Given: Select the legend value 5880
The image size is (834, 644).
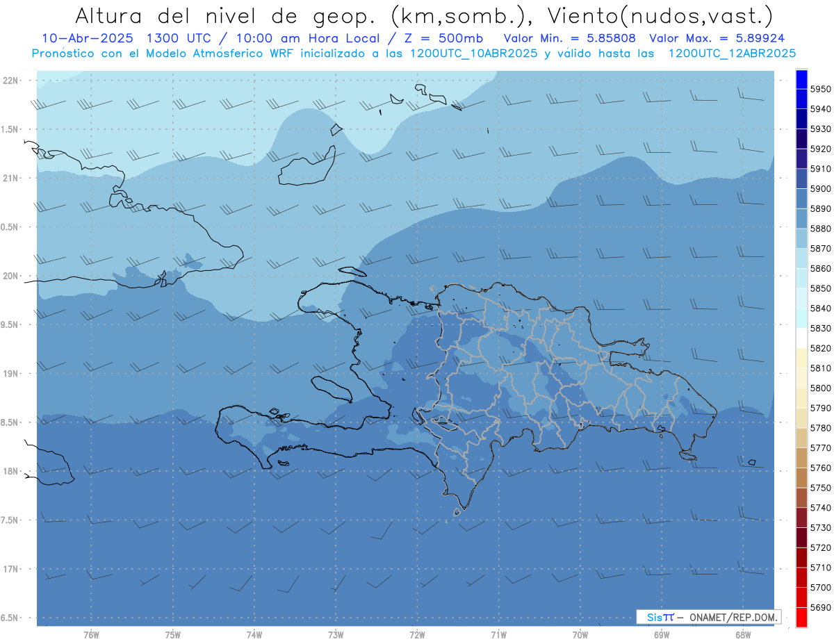Looking at the screenshot, I should pos(820,229).
